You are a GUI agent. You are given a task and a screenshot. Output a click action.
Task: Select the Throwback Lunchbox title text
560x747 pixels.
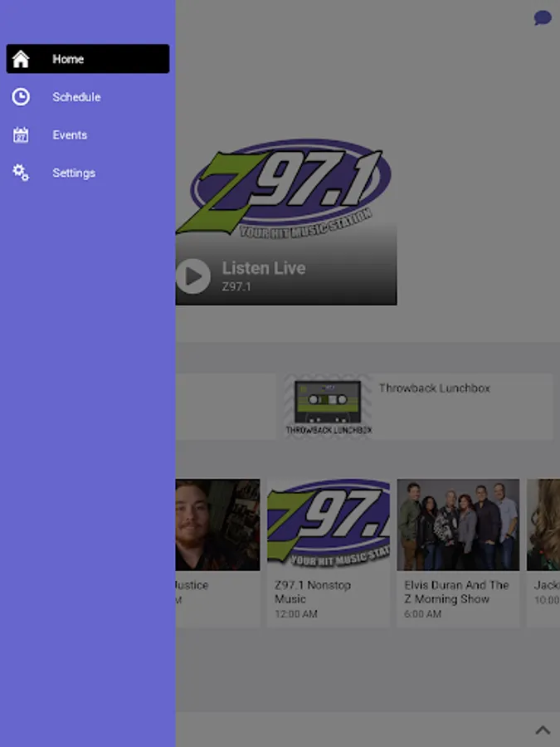coord(434,388)
